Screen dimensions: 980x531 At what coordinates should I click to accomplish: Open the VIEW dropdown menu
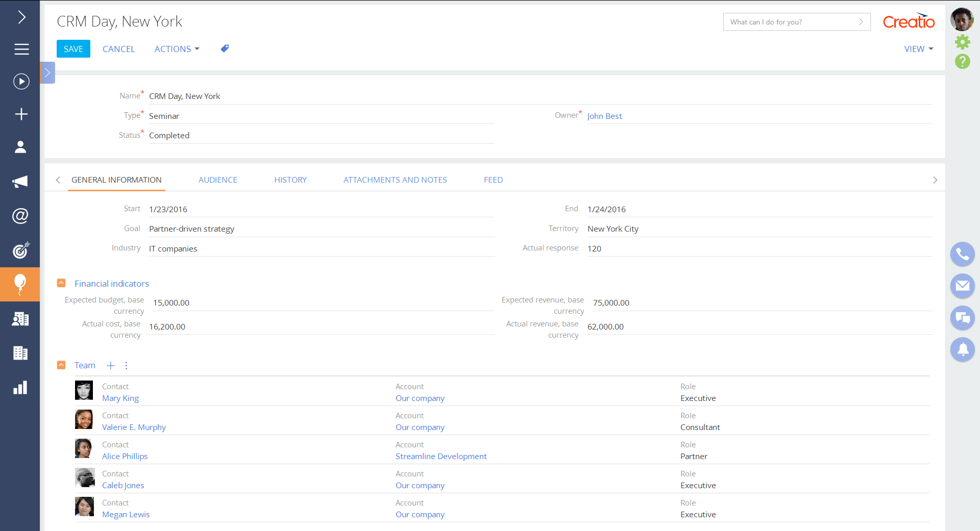[918, 49]
